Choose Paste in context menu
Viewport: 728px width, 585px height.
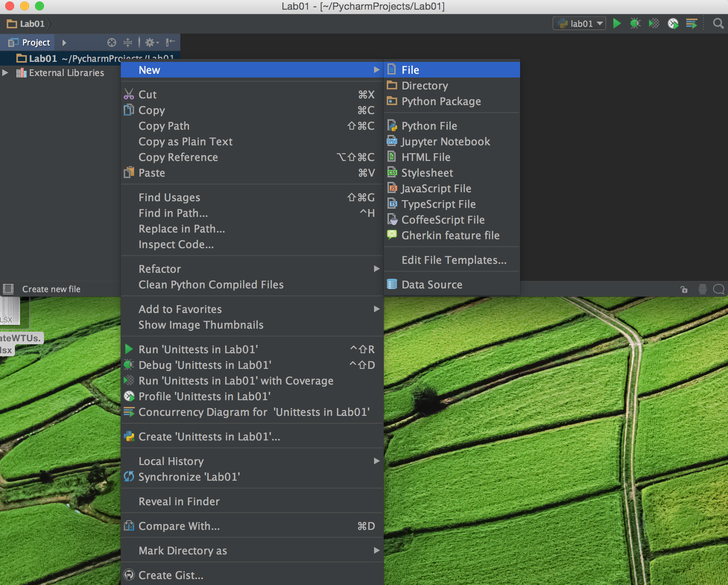click(252, 173)
